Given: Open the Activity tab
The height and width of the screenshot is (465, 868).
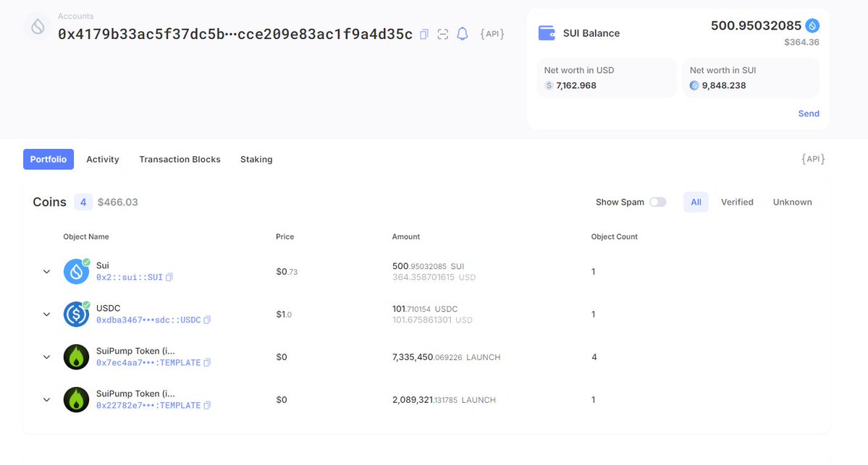Looking at the screenshot, I should pyautogui.click(x=102, y=159).
